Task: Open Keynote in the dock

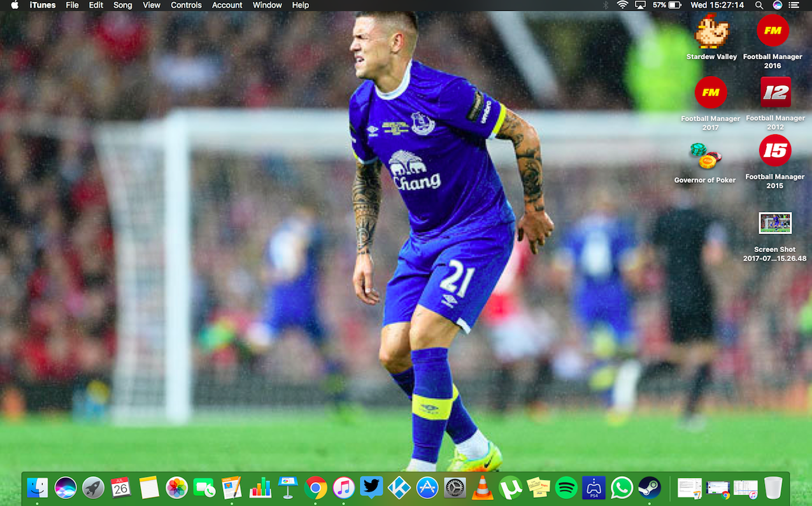Action: click(288, 488)
